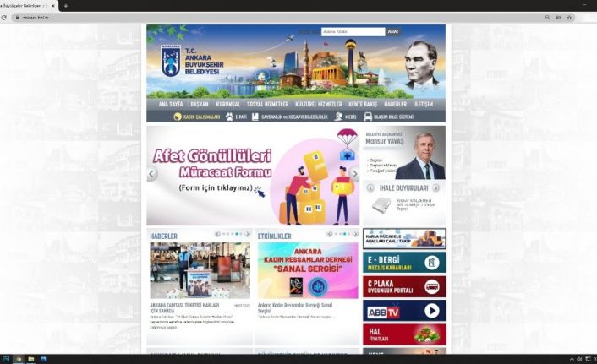
Task: Show next İhale Duyuruları item
Action: pos(436,187)
